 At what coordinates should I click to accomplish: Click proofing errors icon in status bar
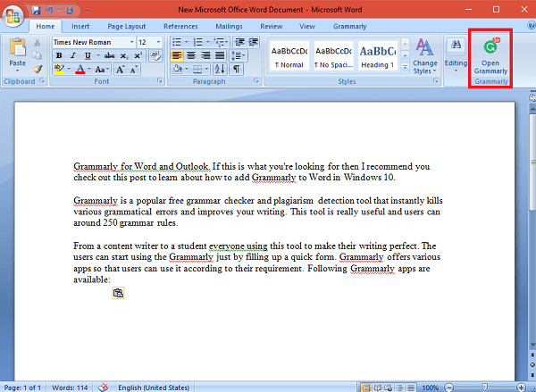pos(104,388)
